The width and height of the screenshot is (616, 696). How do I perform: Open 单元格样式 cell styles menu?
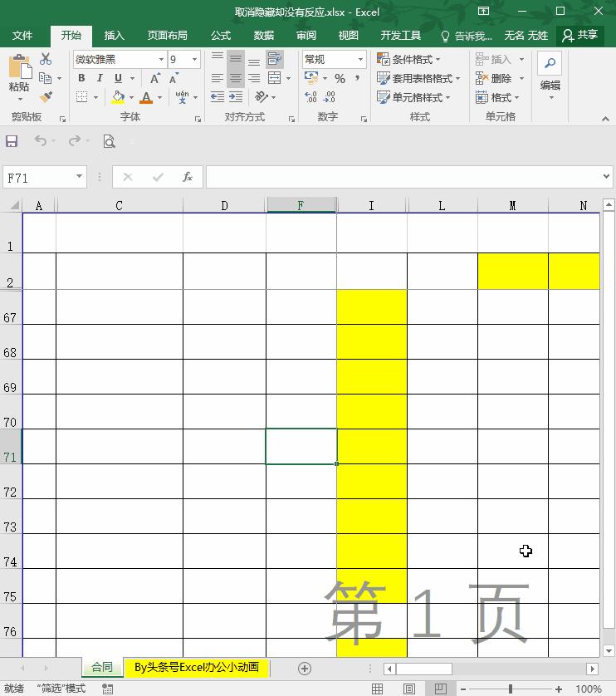(x=413, y=97)
